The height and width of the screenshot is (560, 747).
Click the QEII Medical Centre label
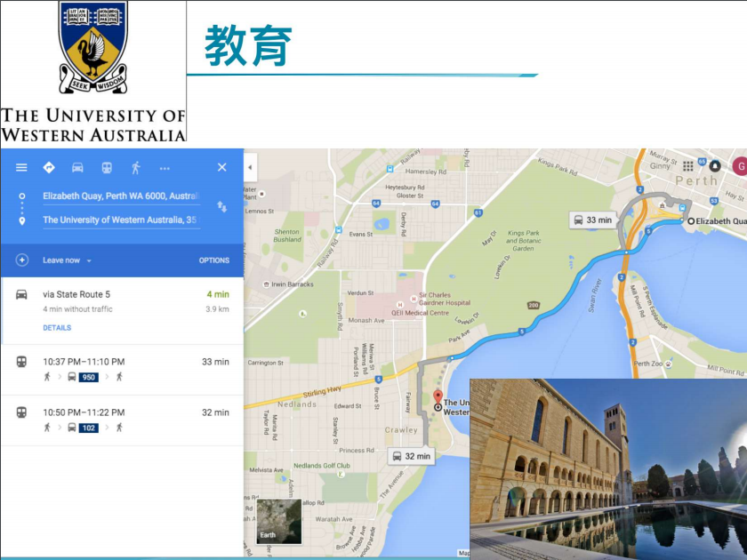(x=420, y=313)
